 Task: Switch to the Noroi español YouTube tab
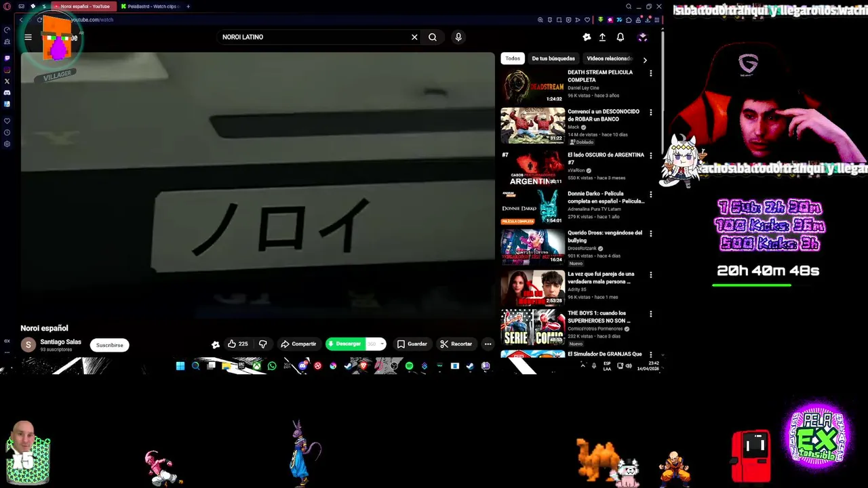83,6
